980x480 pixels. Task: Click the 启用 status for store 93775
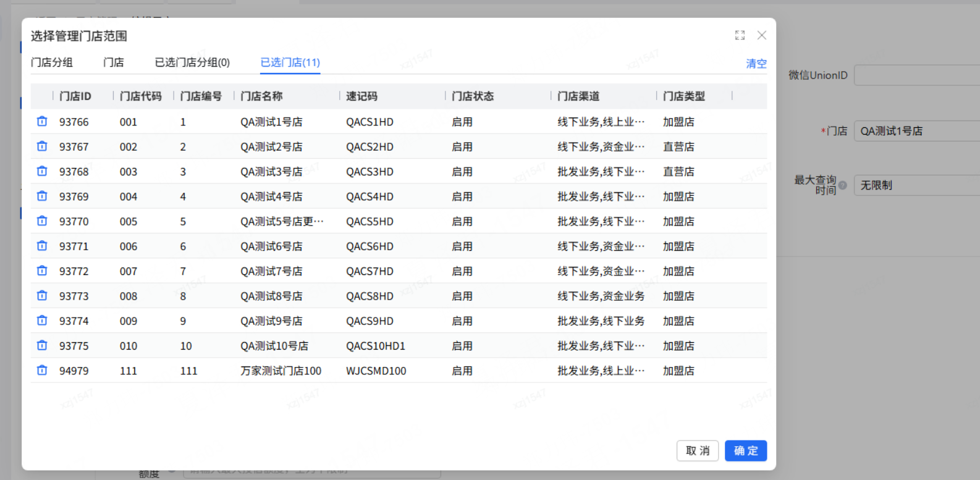point(462,346)
